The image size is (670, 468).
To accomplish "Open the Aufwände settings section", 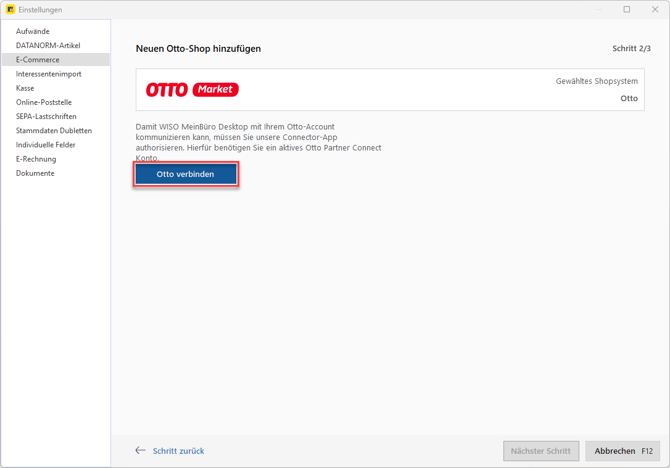I will coord(32,31).
